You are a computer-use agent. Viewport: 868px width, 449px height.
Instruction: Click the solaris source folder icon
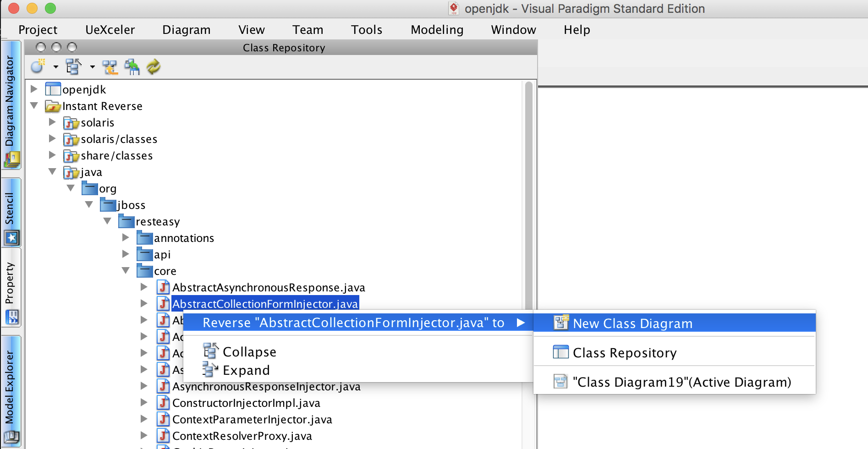(71, 123)
